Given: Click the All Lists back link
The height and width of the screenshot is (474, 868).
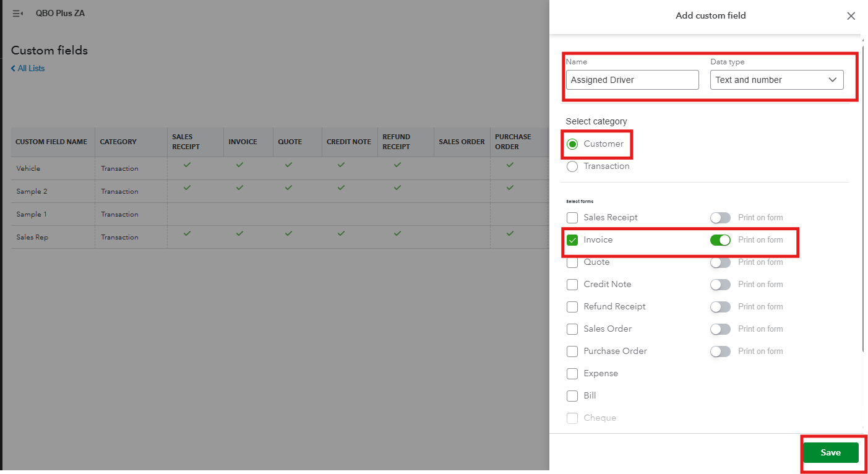Looking at the screenshot, I should [x=28, y=69].
